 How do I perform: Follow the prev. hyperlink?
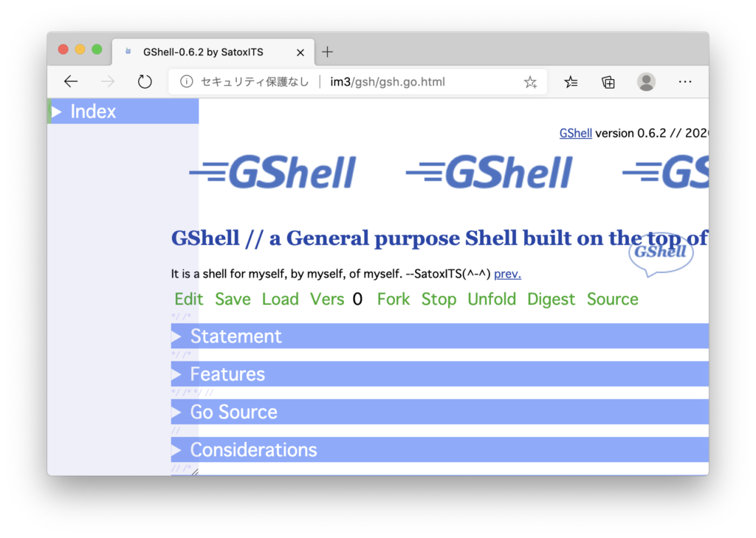(x=507, y=274)
